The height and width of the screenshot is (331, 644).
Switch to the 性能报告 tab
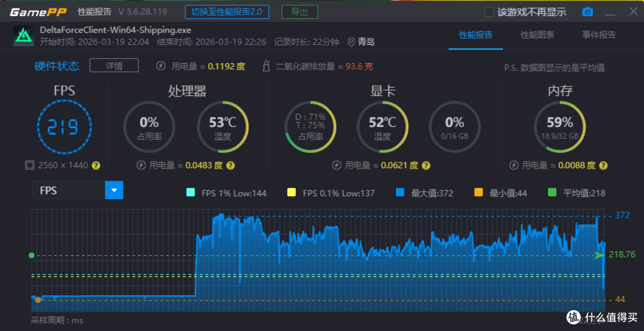coord(476,35)
